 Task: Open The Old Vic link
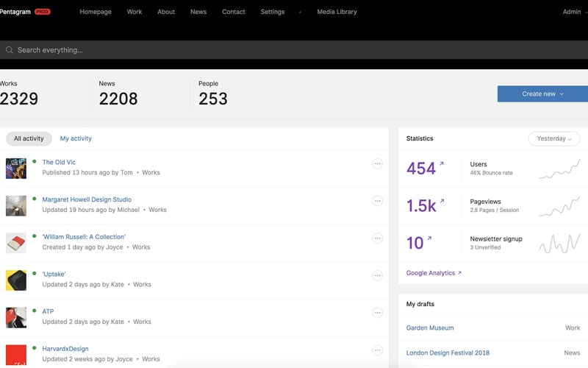tap(59, 162)
